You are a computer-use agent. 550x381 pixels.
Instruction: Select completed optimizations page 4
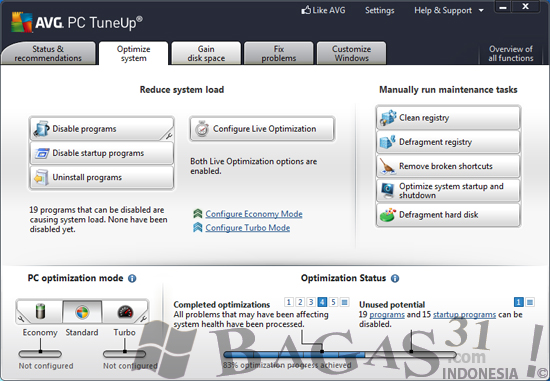(x=322, y=302)
